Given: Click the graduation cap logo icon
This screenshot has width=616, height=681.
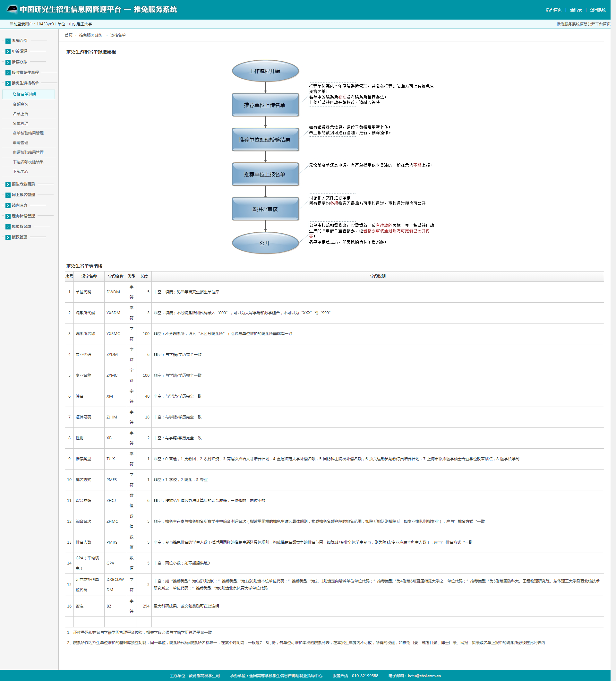Looking at the screenshot, I should coord(12,9).
